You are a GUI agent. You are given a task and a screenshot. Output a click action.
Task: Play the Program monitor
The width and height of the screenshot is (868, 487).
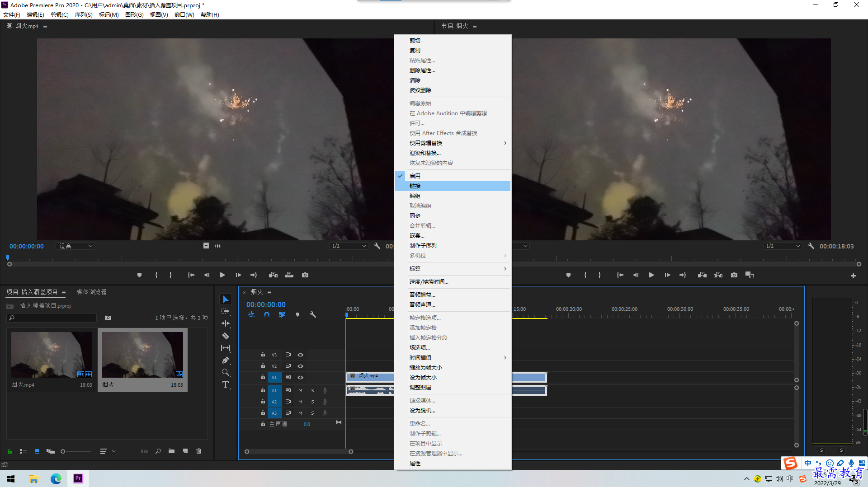coord(651,275)
